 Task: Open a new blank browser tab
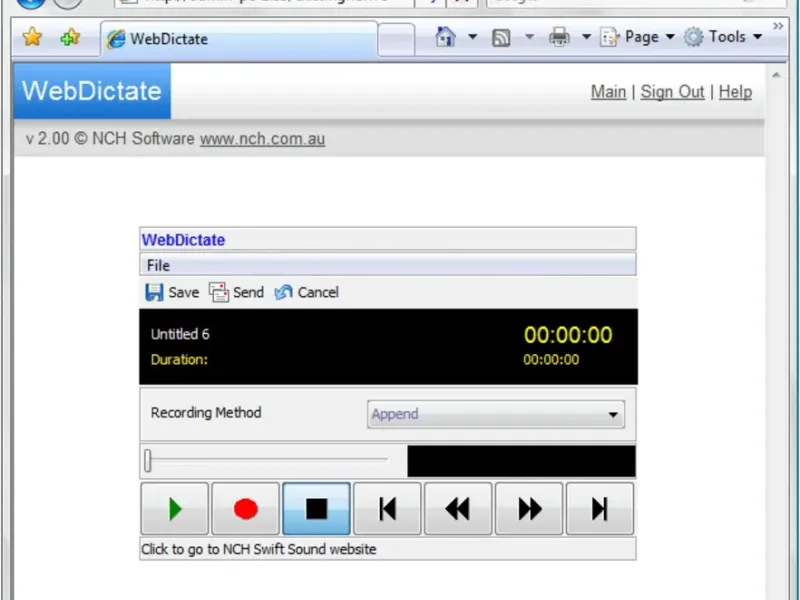[396, 39]
